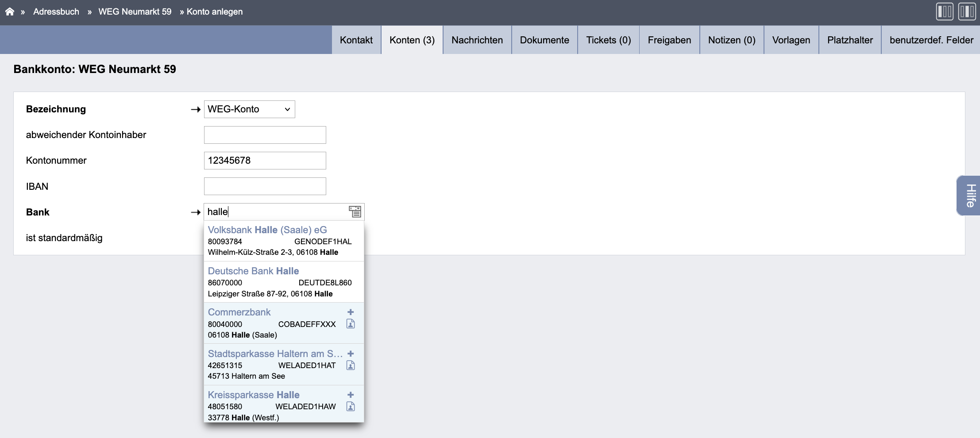Go to the home icon in the breadcrumb
980x438 pixels.
tap(10, 12)
